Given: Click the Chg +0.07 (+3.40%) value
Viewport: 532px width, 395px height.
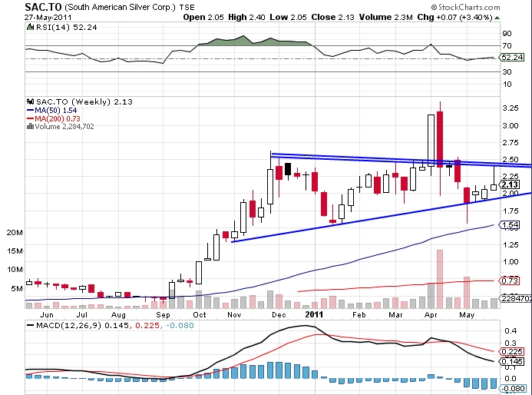Looking at the screenshot, I should tap(454, 18).
